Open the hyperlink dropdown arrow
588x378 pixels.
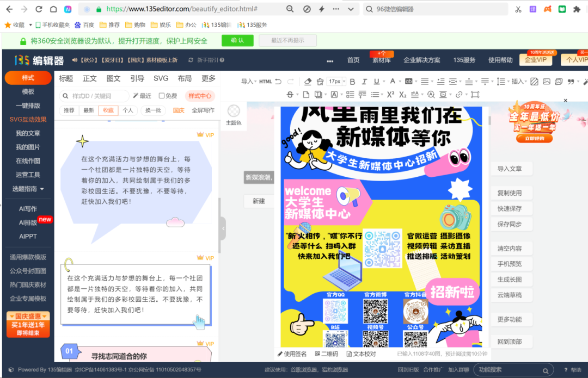tap(467, 95)
